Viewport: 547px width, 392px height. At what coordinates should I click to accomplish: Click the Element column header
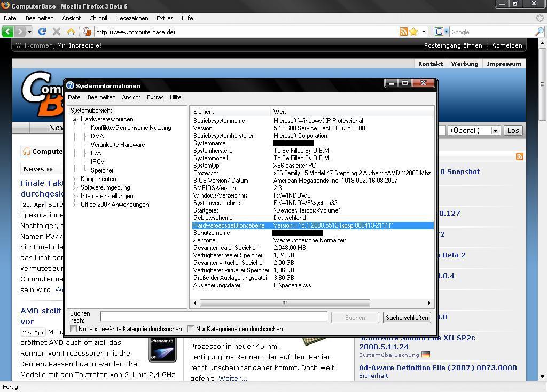point(231,112)
